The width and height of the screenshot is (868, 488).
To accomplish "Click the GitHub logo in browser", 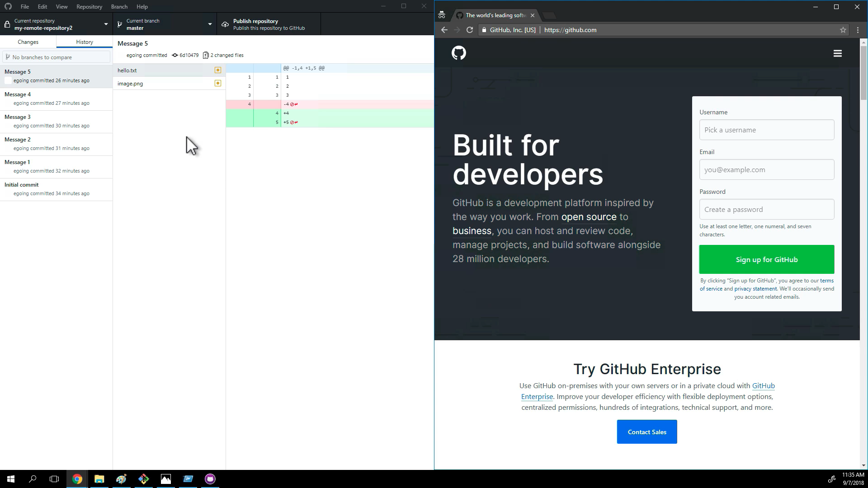I will click(458, 53).
